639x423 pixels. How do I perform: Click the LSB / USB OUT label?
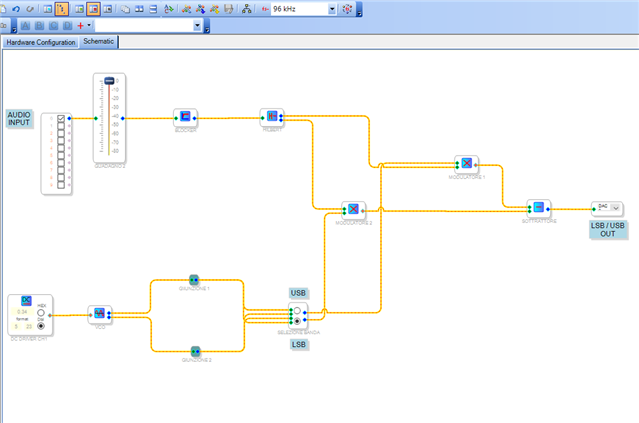(608, 229)
